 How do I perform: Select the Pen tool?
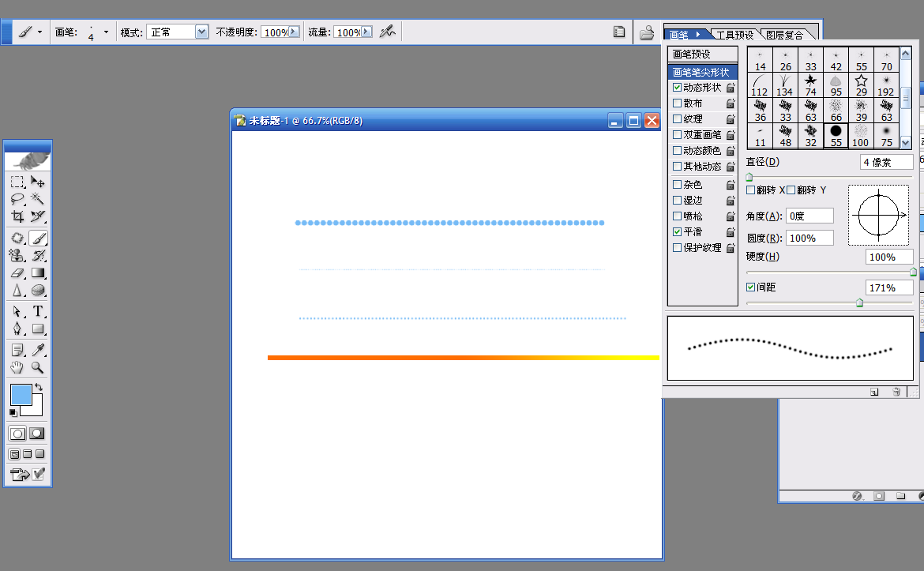pyautogui.click(x=17, y=329)
